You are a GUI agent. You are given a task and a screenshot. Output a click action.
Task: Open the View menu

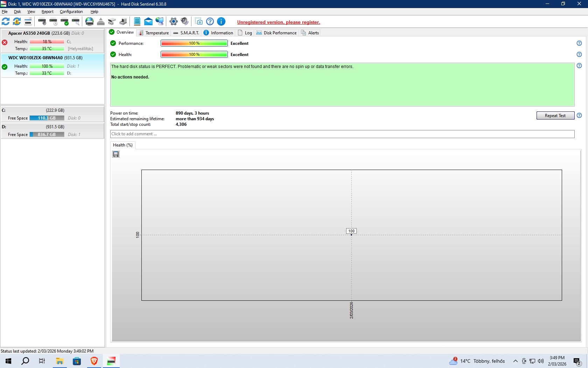click(31, 12)
